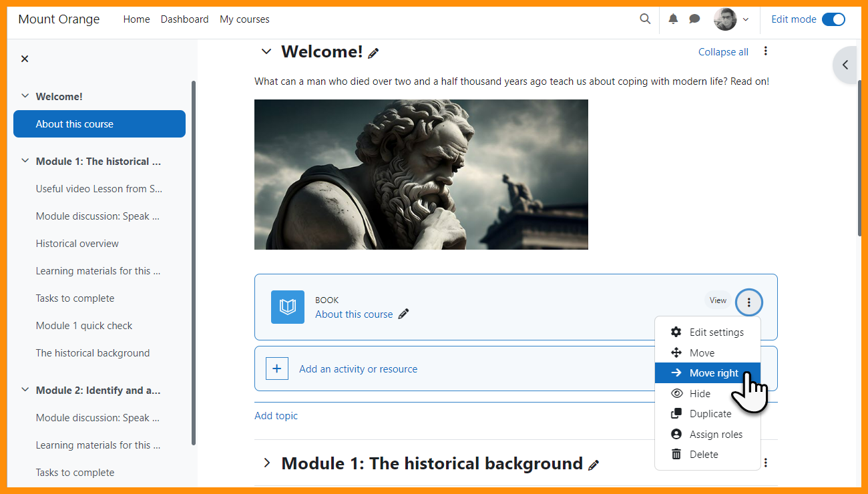Expand Module 1: The historical background section

pos(266,463)
